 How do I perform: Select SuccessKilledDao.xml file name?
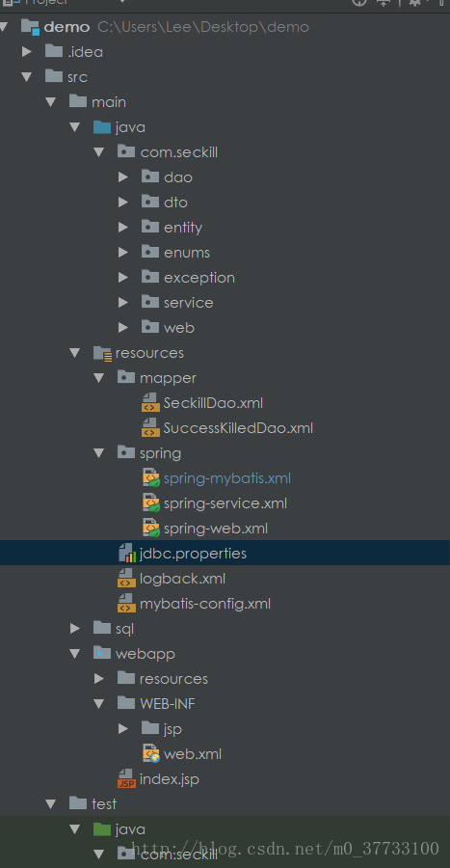(x=238, y=428)
